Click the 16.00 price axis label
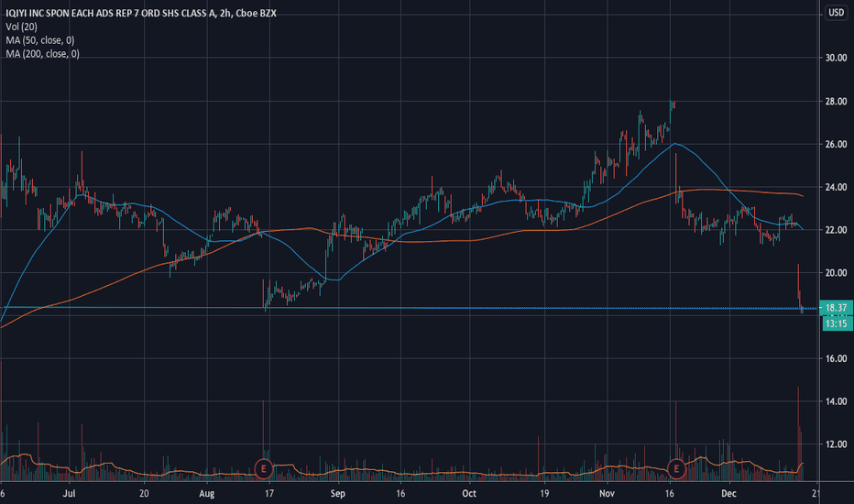The image size is (854, 504). (x=836, y=358)
